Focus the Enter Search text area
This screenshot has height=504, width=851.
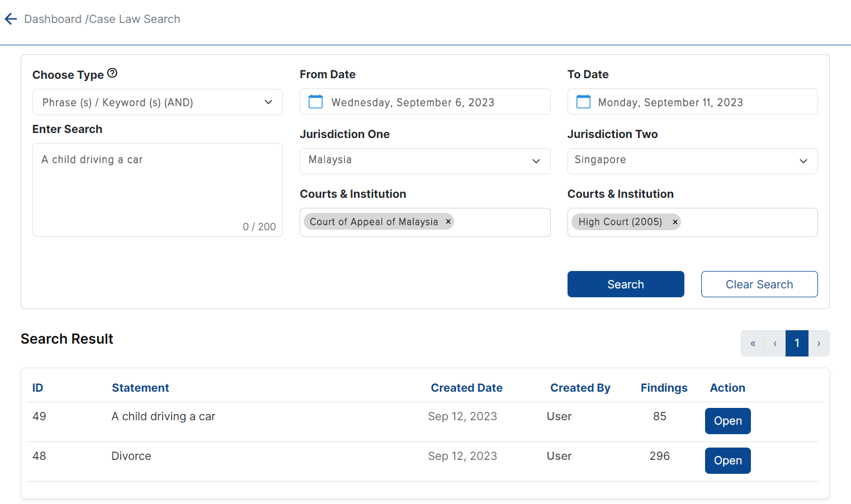coord(158,190)
